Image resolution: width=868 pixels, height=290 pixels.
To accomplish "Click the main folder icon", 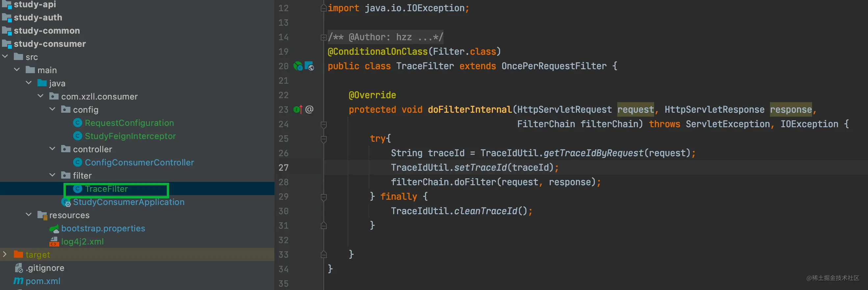I will (30, 70).
